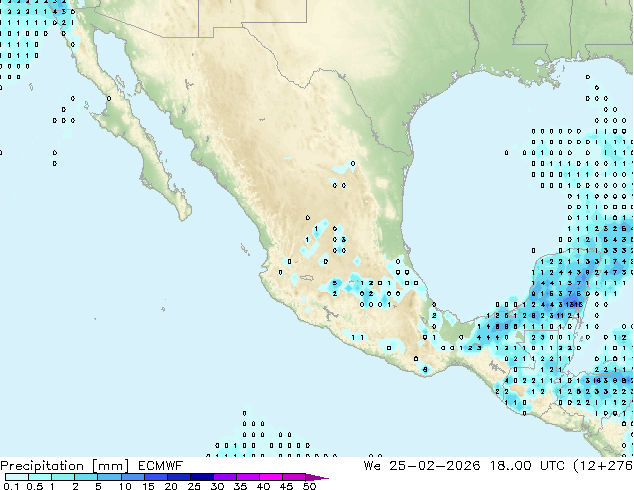Click the 30–35 mm purple legend swatch
Screen dimensions: 634x490
pyautogui.click(x=224, y=477)
